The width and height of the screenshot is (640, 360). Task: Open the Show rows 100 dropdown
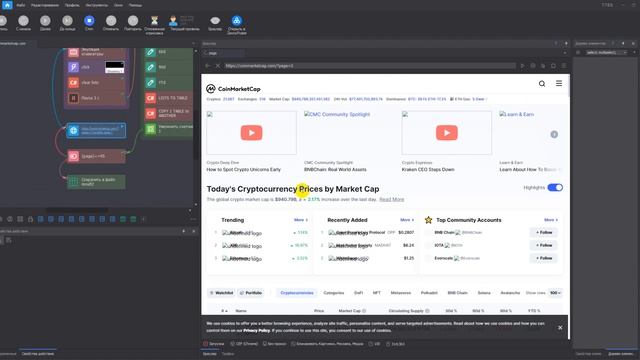click(555, 293)
